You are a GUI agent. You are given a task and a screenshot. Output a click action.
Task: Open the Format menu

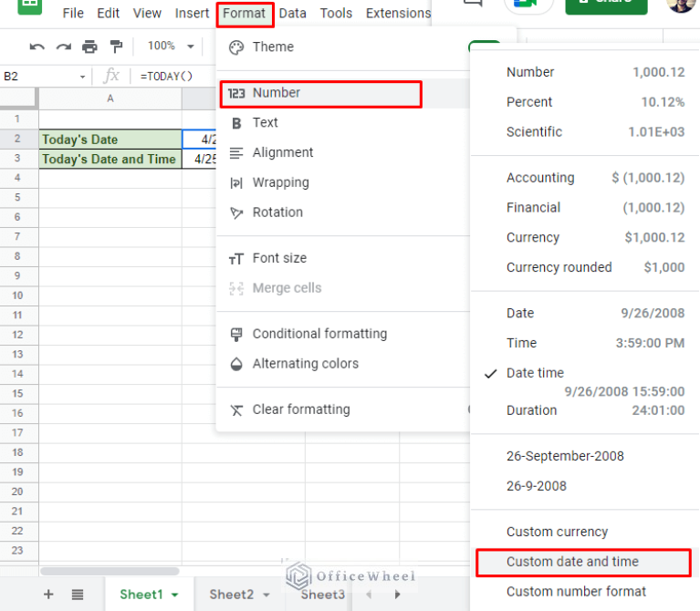click(x=245, y=14)
